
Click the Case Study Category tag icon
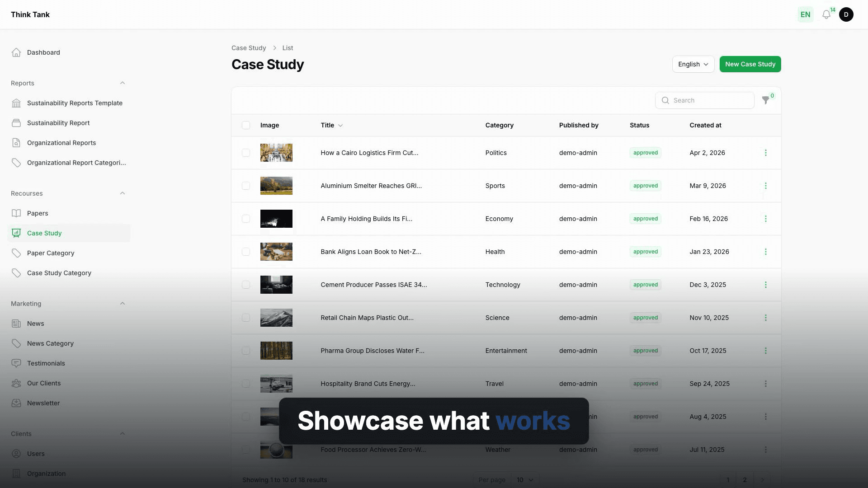click(16, 273)
